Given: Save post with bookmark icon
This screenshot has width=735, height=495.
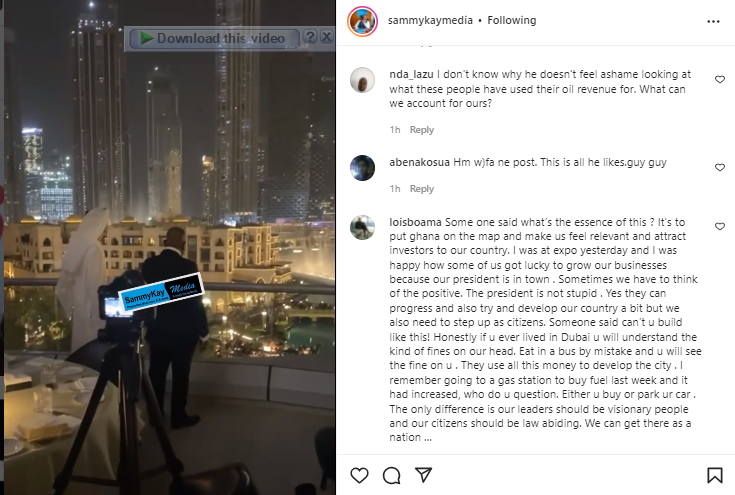Looking at the screenshot, I should [x=714, y=475].
